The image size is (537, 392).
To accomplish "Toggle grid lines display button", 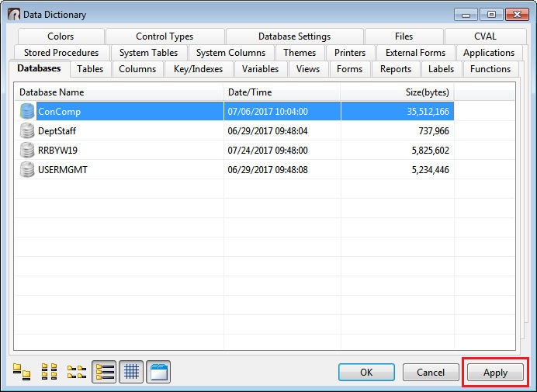I will click(x=131, y=373).
